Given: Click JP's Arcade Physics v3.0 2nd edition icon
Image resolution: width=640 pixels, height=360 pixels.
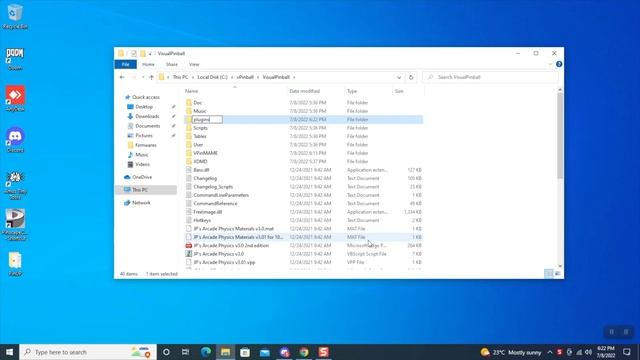Looking at the screenshot, I should coord(189,245).
